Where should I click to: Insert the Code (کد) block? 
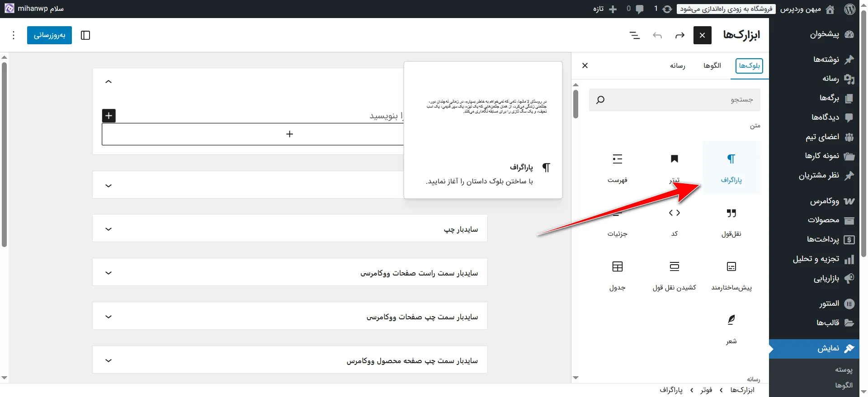[674, 222]
